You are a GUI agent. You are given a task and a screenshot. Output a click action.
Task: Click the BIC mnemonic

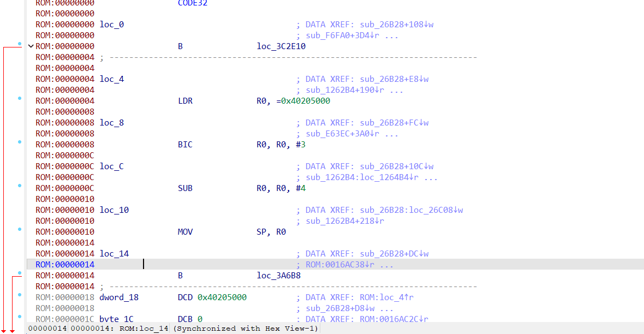click(185, 145)
